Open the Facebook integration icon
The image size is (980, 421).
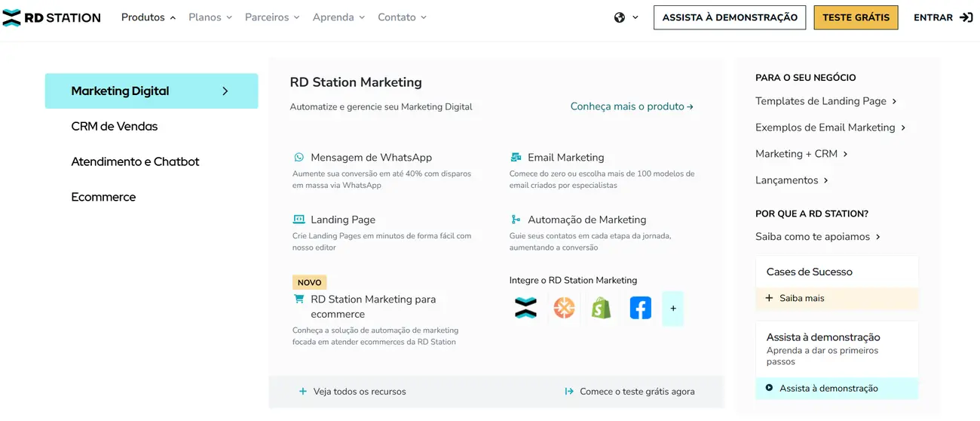tap(640, 308)
